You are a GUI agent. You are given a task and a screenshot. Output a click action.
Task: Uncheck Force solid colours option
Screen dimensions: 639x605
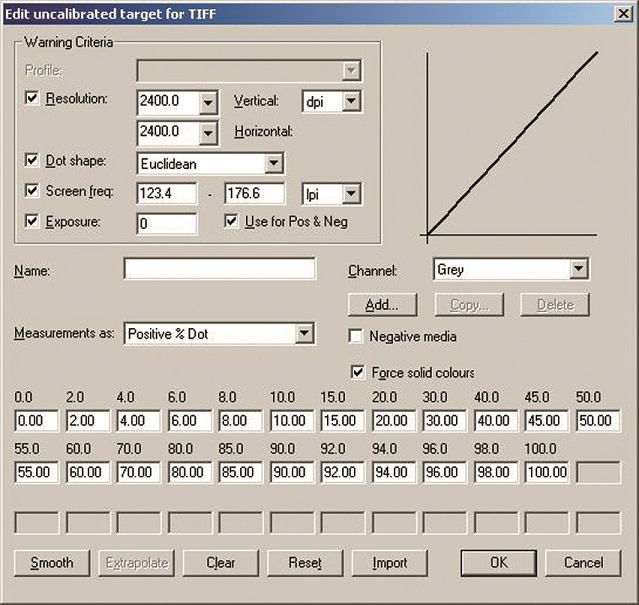(x=359, y=372)
